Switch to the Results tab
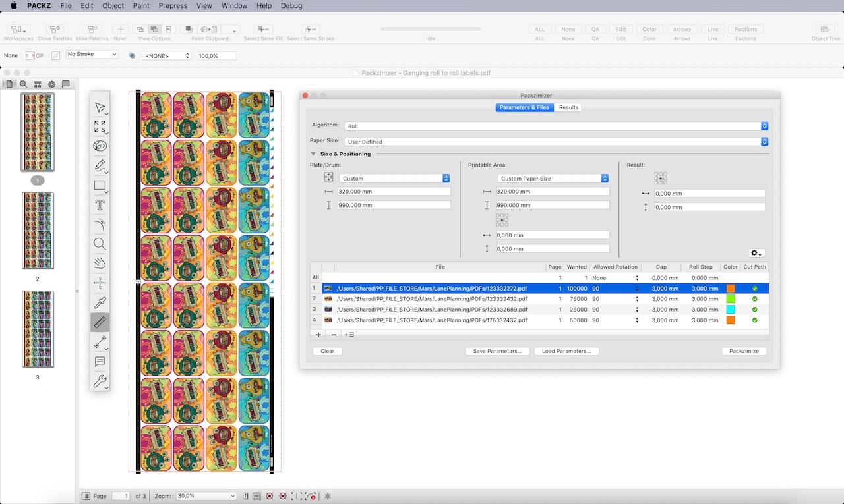This screenshot has width=844, height=504. click(568, 107)
